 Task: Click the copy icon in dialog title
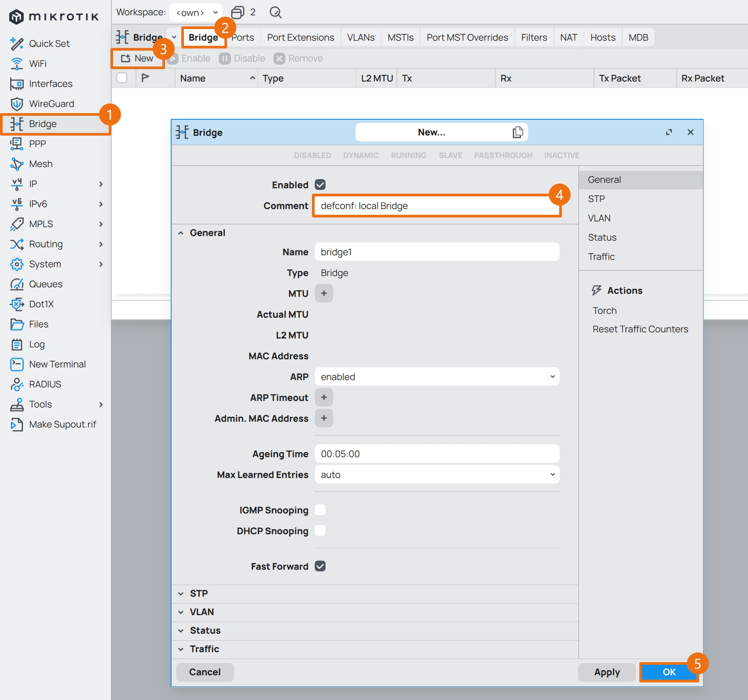coord(518,132)
